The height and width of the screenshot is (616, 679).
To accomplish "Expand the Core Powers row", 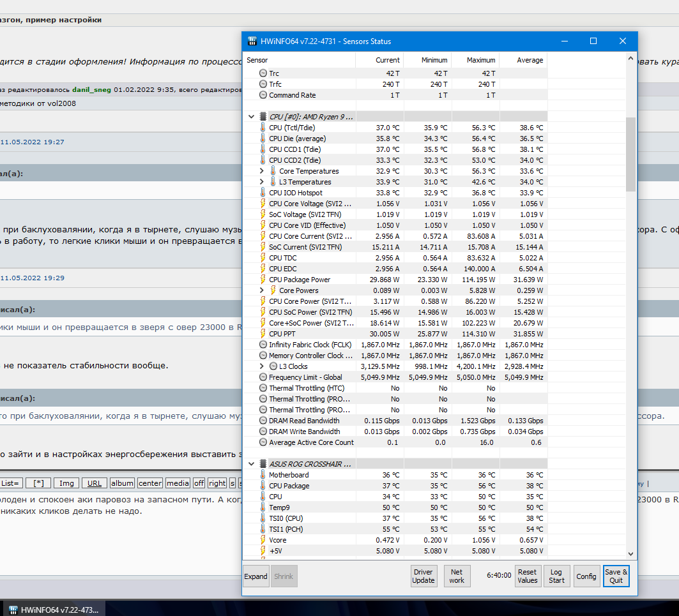I will 261,290.
